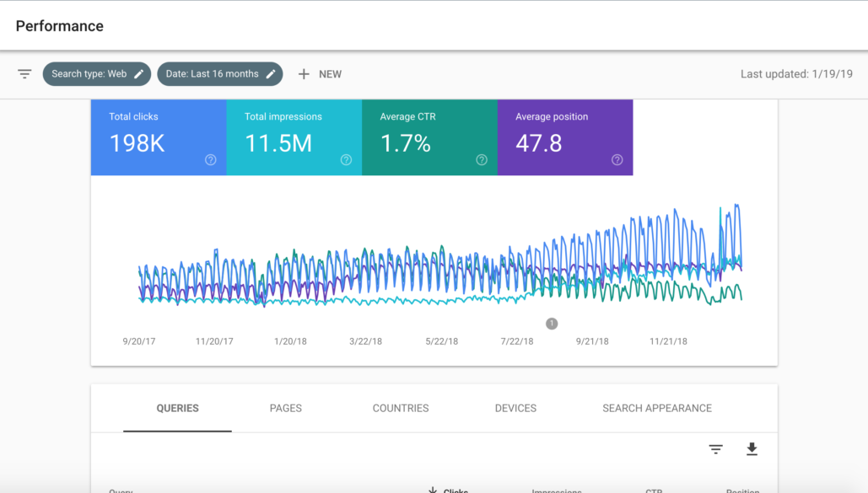Switch to the PAGES tab
Viewport: 868px width, 493px height.
286,409
